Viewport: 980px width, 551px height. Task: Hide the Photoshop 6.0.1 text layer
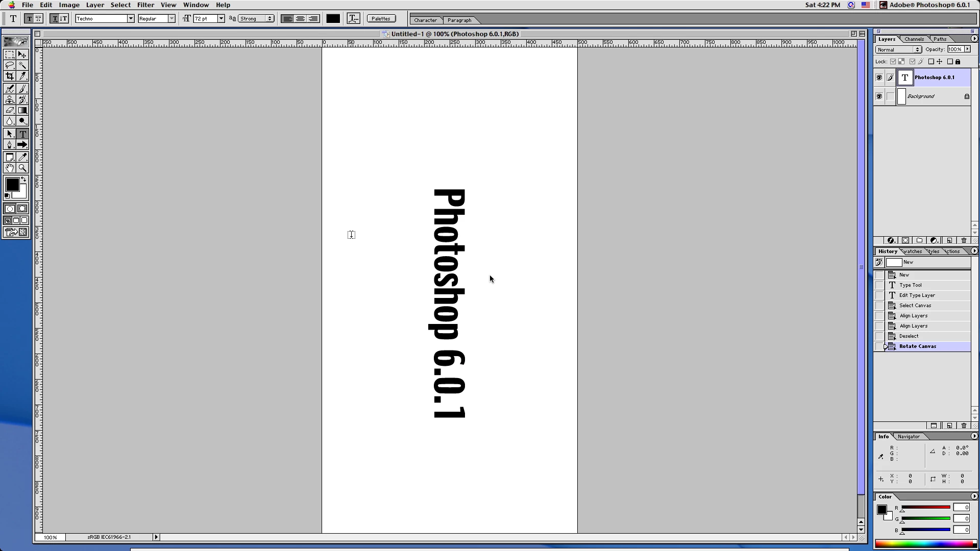pyautogui.click(x=879, y=78)
